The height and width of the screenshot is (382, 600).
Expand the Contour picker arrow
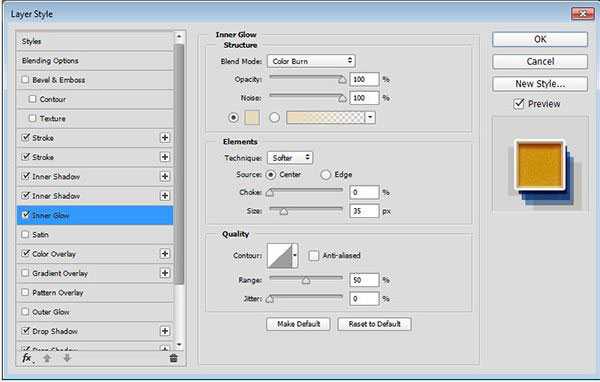point(295,255)
